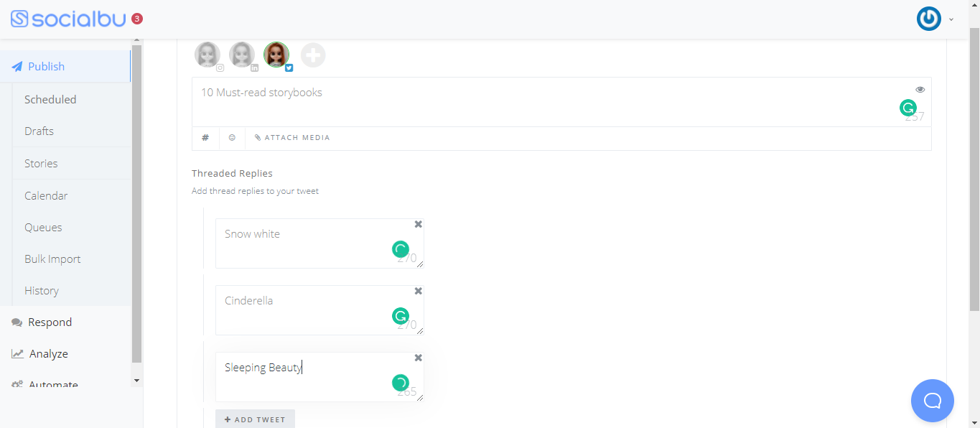Viewport: 980px width, 428px height.
Task: Add another account with the plus circle
Action: [313, 55]
